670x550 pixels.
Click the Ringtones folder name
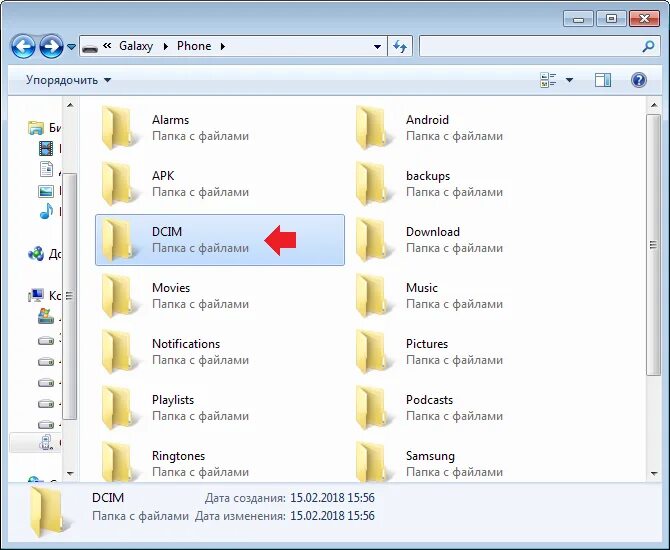(x=178, y=456)
